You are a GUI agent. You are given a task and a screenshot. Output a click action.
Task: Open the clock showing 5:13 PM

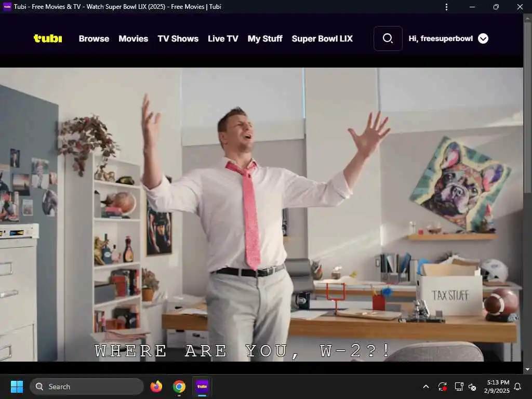pyautogui.click(x=497, y=387)
